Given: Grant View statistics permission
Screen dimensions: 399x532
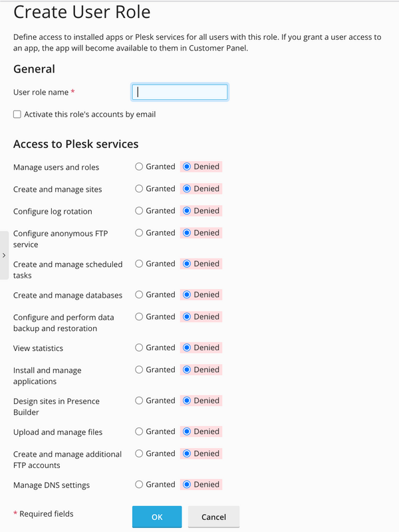Looking at the screenshot, I should [x=139, y=348].
